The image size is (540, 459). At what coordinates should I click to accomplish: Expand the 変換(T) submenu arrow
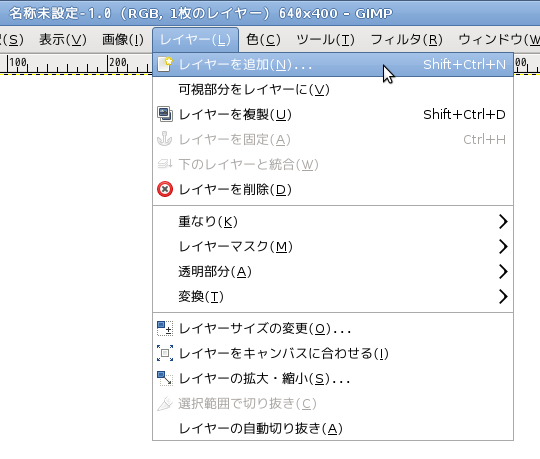point(503,296)
